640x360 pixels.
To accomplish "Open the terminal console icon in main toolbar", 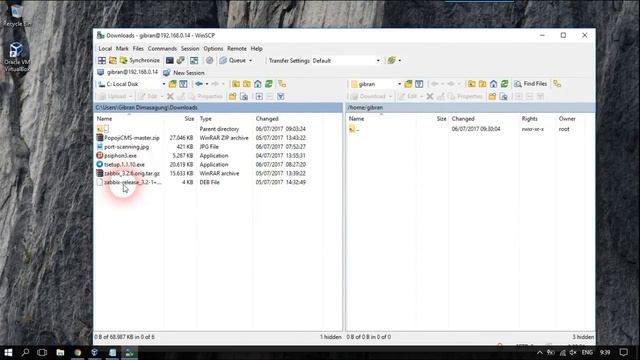I will (x=169, y=60).
